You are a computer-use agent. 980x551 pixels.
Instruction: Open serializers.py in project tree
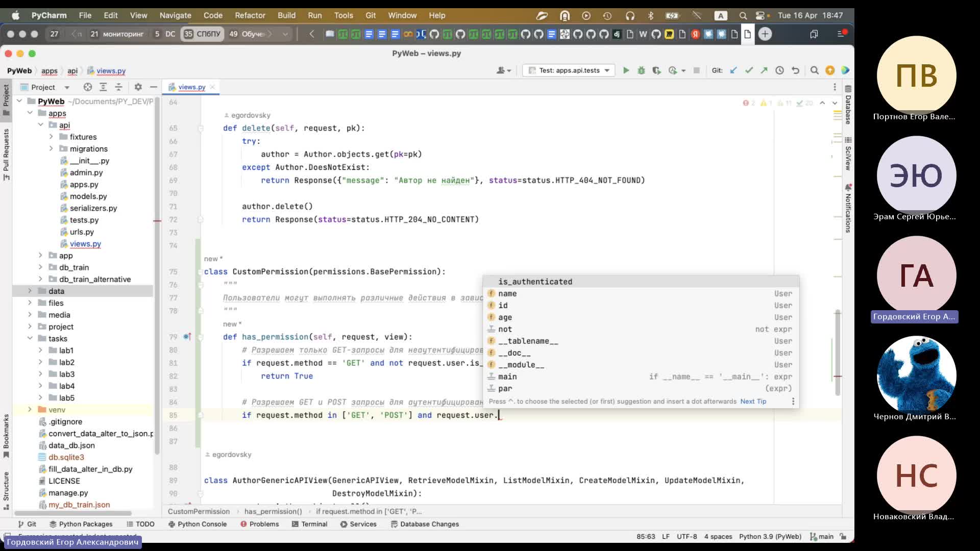[93, 208]
